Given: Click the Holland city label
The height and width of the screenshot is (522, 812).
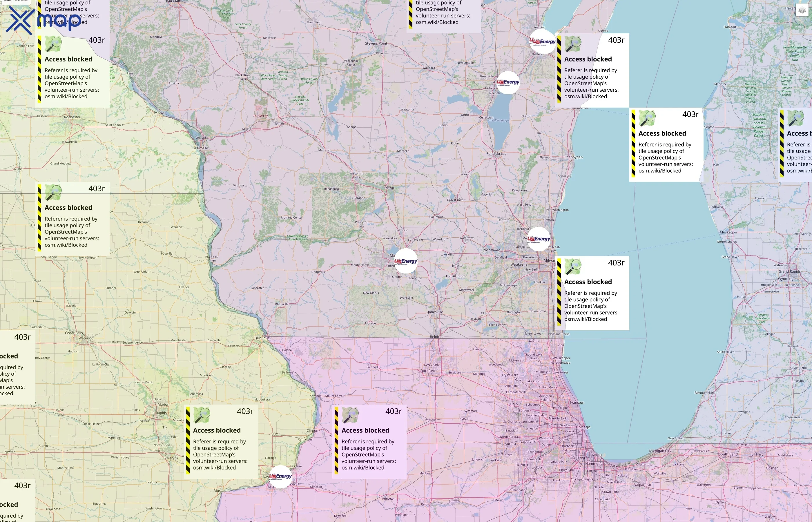Looking at the screenshot, I should (743, 297).
